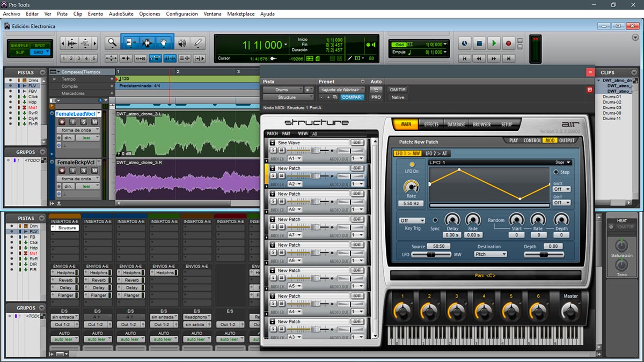Expand the Tempo ruler
The width and height of the screenshot is (644, 362).
(x=54, y=79)
